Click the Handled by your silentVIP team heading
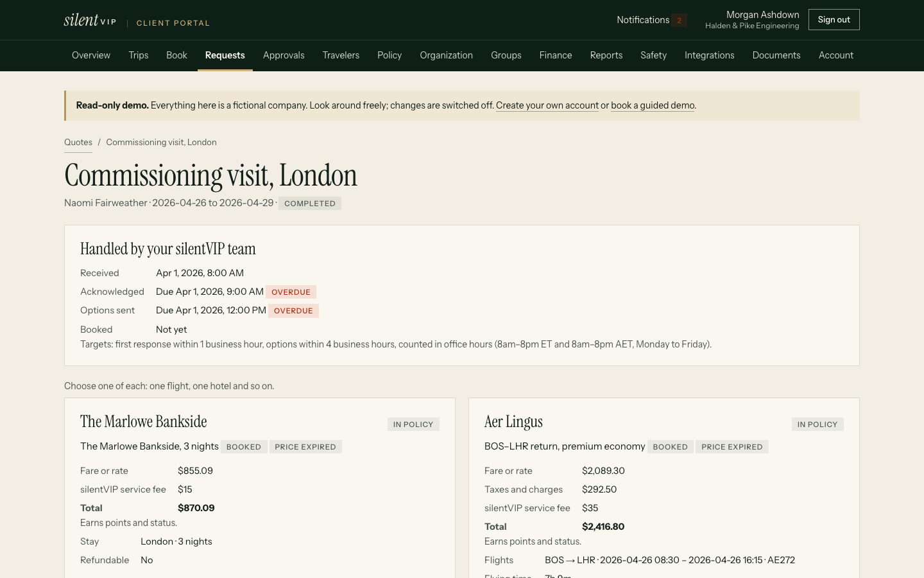This screenshot has height=578, width=924. pyautogui.click(x=168, y=249)
